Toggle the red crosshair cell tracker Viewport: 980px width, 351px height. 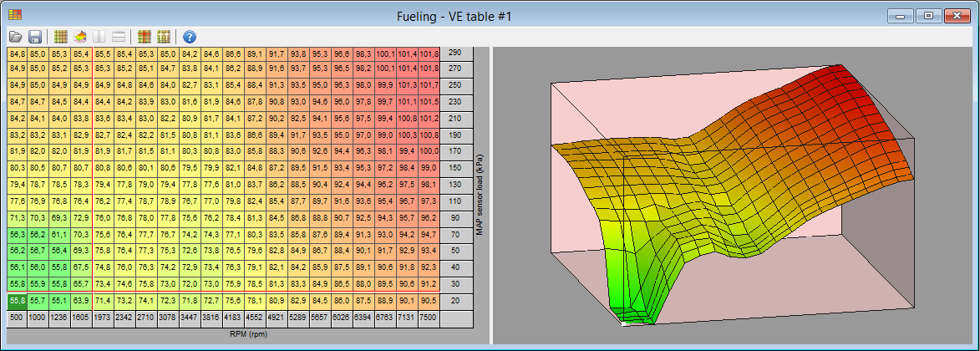(x=144, y=37)
